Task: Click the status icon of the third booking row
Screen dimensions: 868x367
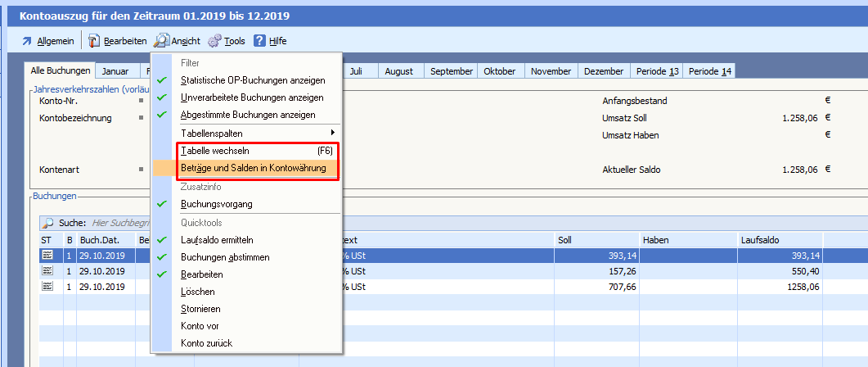Action: [47, 287]
